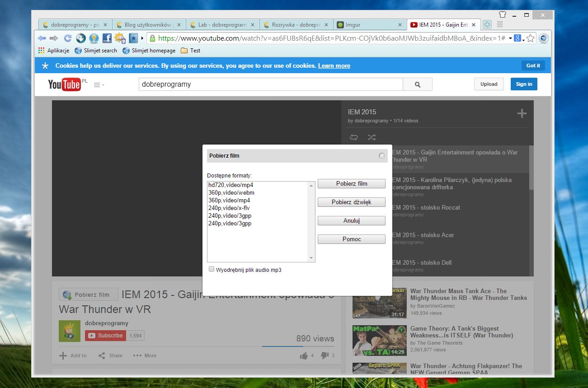Image resolution: width=588 pixels, height=388 pixels.
Task: Select hd720,video/mp4 format
Action: tap(230, 185)
